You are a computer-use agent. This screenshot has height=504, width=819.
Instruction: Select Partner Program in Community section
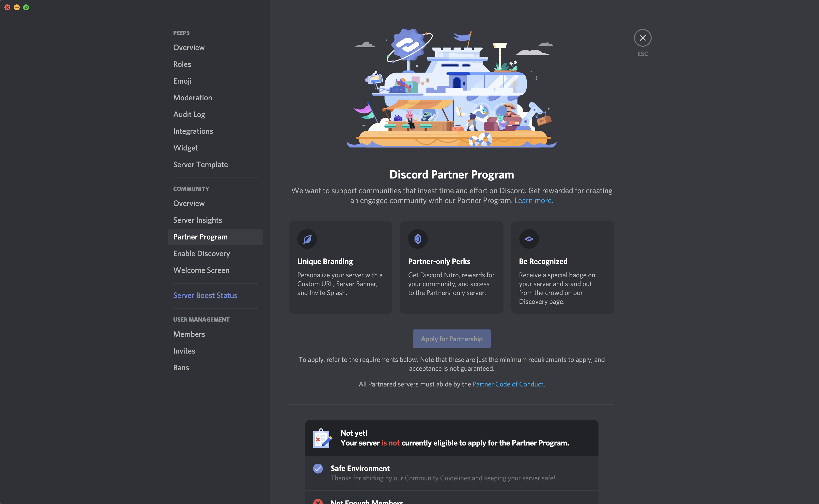(x=200, y=236)
